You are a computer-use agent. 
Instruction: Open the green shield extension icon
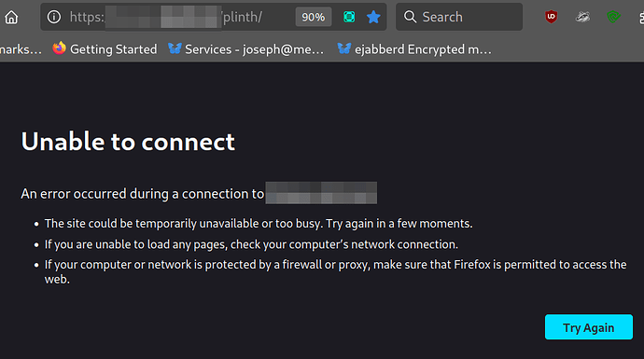tap(613, 17)
